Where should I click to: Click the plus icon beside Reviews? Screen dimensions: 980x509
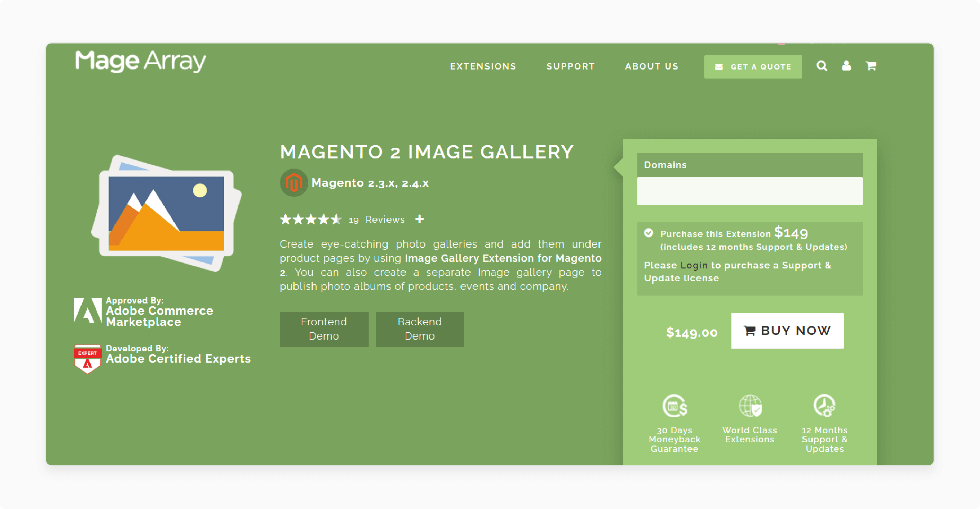(x=419, y=219)
